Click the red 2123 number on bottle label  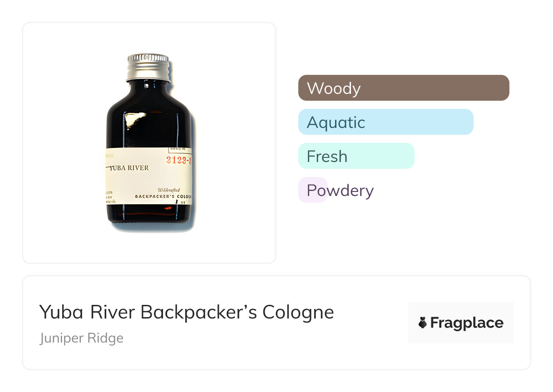pyautogui.click(x=178, y=160)
